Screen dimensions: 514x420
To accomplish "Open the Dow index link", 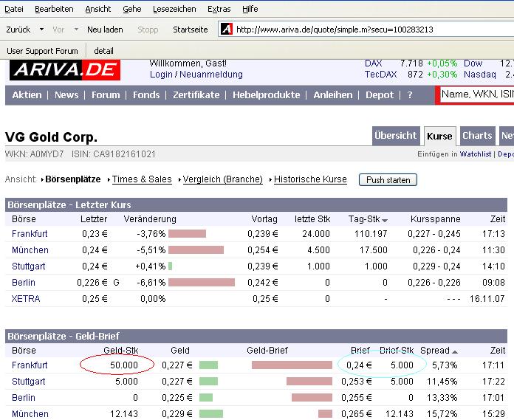I will (x=473, y=63).
